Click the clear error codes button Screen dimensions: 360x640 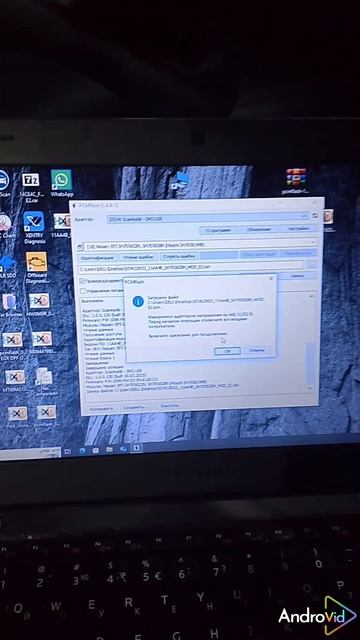pyautogui.click(x=179, y=256)
